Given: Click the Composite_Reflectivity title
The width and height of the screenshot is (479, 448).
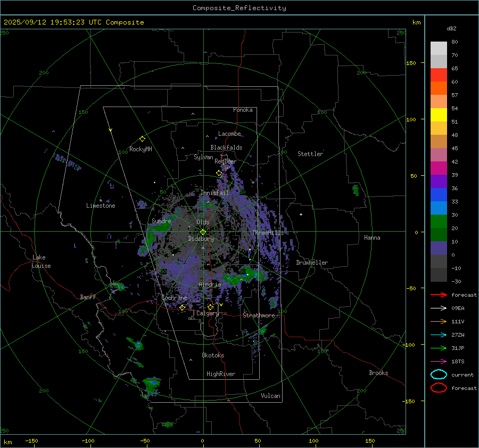Looking at the screenshot, I should pos(239,8).
